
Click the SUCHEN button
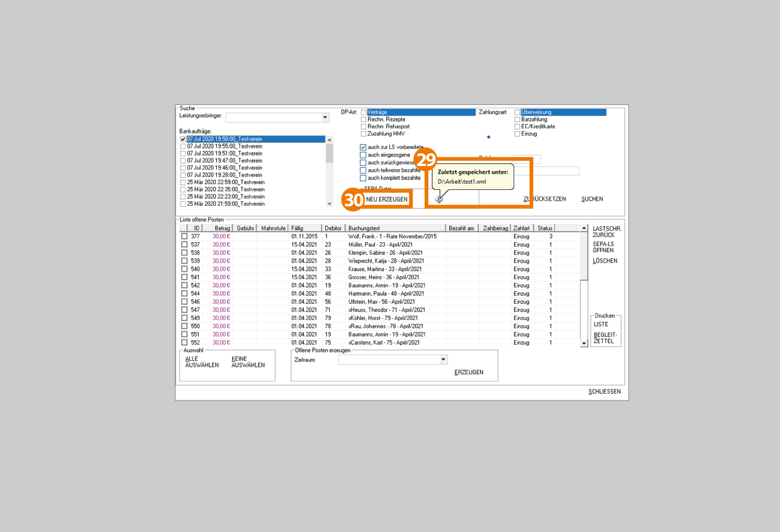point(592,199)
